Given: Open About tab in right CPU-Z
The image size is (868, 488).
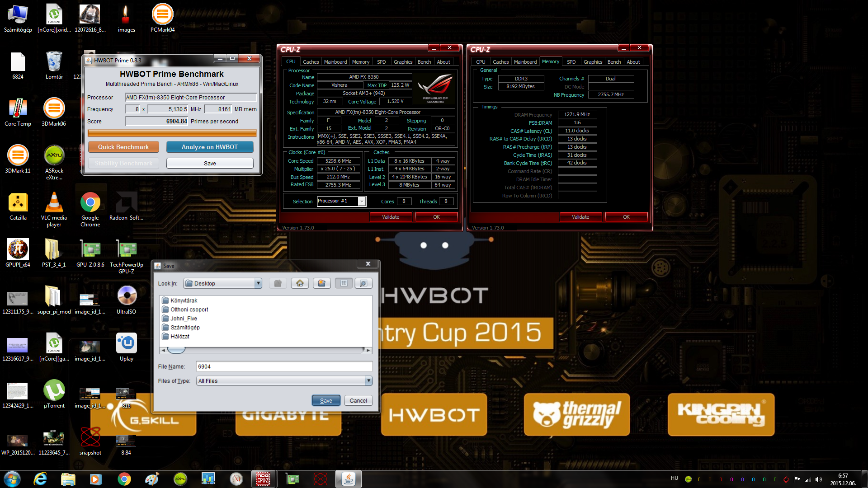Looking at the screenshot, I should tap(633, 62).
